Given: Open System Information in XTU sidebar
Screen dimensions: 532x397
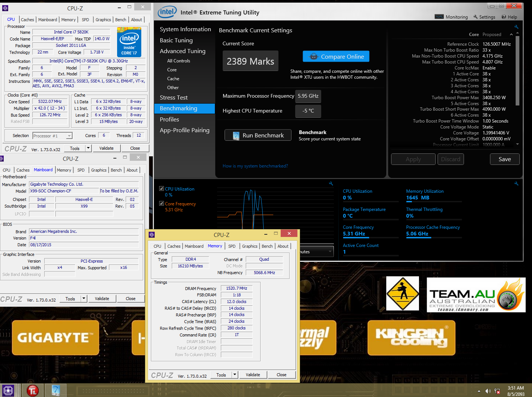Looking at the screenshot, I should (x=185, y=29).
